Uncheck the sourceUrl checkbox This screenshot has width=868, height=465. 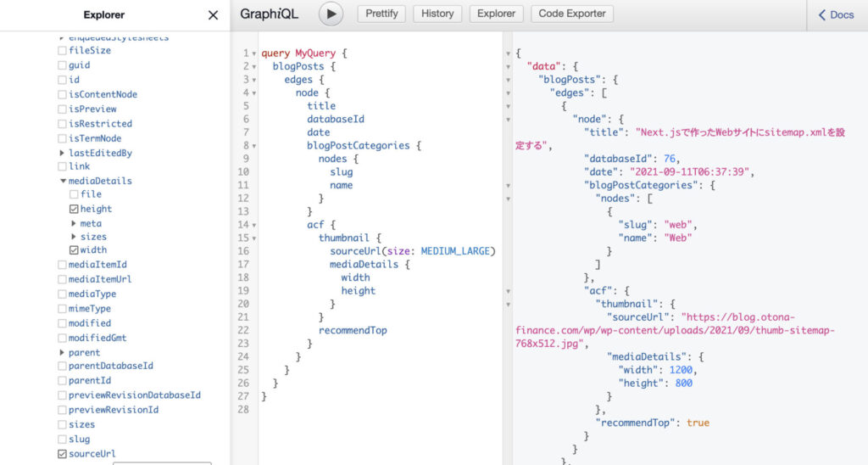click(62, 454)
